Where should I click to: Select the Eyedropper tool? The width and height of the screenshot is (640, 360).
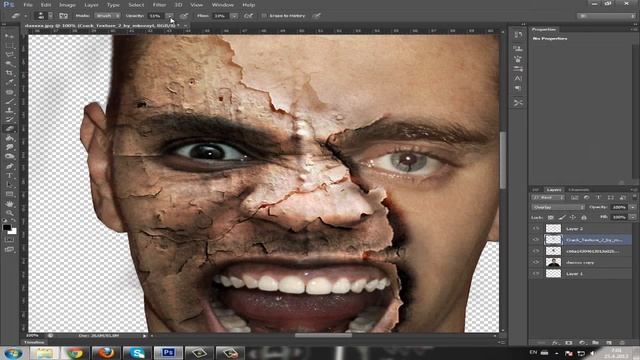pos(9,82)
